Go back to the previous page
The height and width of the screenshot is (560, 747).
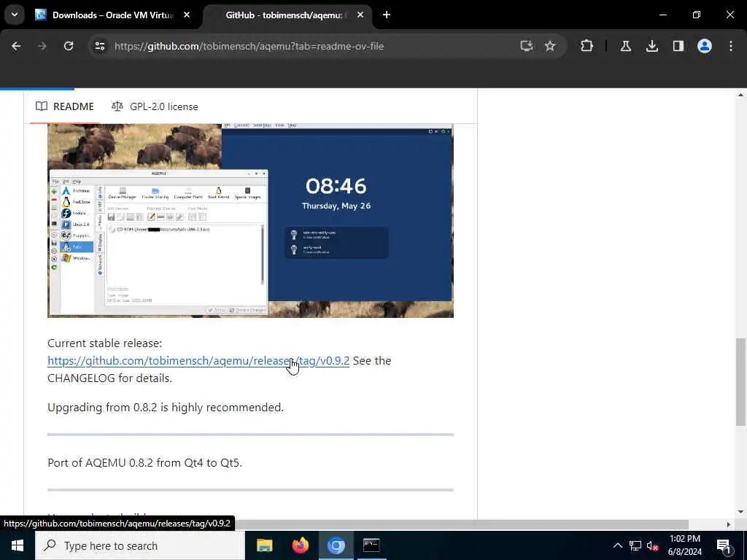click(16, 46)
